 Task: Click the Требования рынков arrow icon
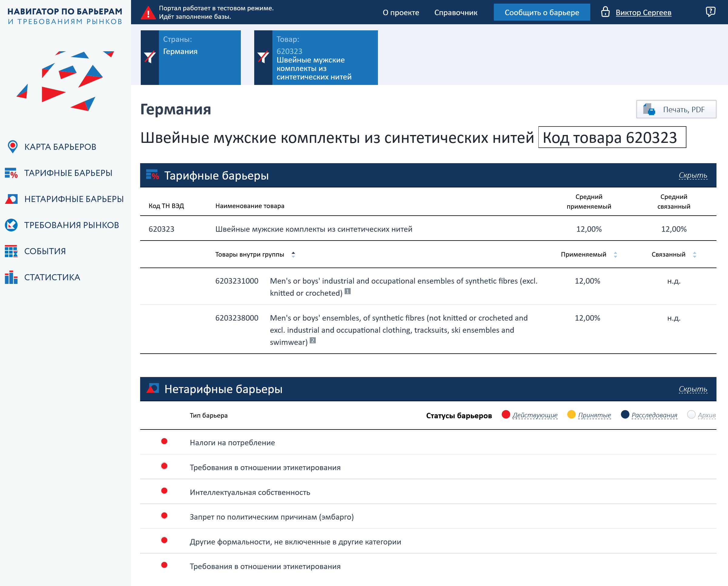click(x=11, y=225)
